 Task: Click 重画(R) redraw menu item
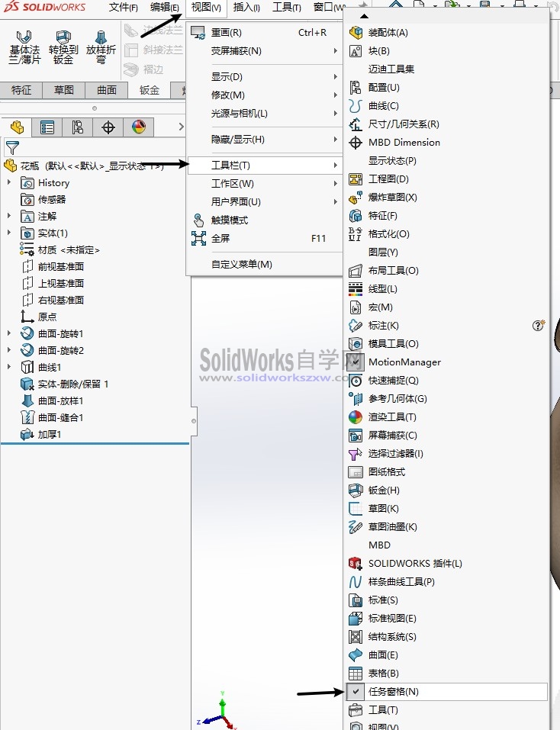pos(265,33)
